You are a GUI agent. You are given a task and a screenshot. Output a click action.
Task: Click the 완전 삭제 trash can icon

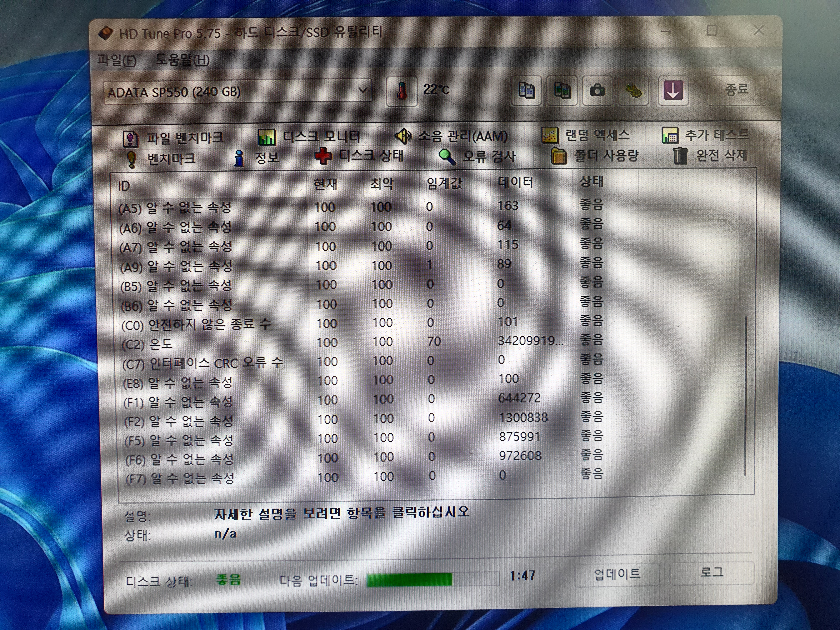(x=680, y=156)
